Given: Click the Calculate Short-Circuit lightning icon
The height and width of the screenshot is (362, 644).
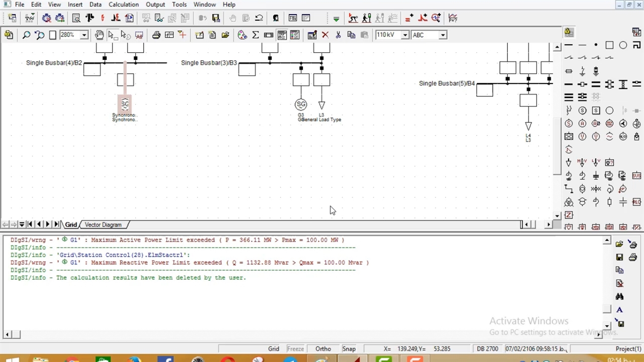Looking at the screenshot, I should (x=103, y=18).
